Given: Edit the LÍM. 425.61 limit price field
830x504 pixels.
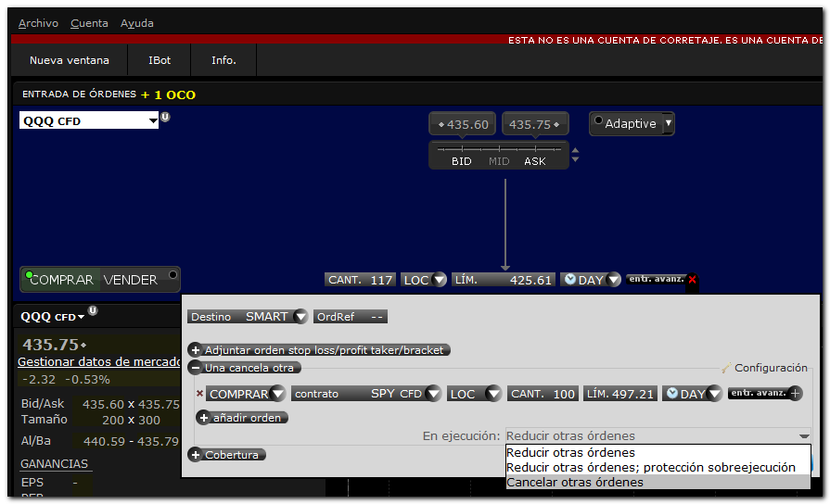Looking at the screenshot, I should coord(503,280).
